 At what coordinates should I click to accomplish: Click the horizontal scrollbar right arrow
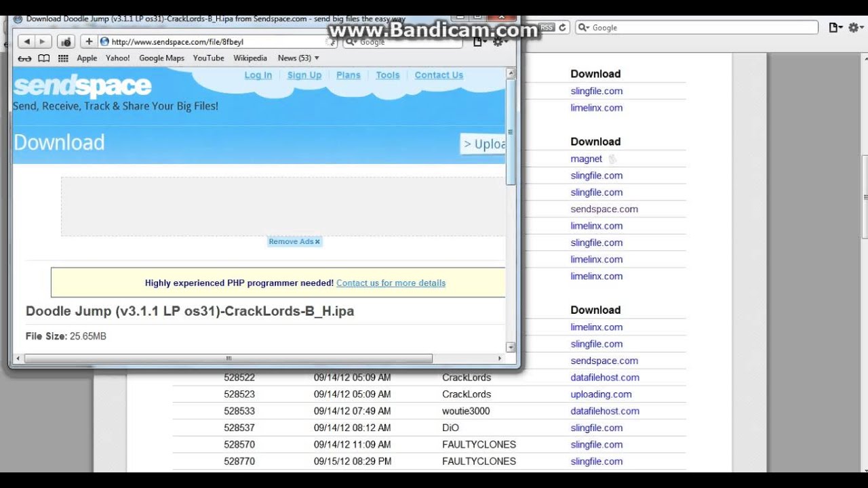coord(500,359)
